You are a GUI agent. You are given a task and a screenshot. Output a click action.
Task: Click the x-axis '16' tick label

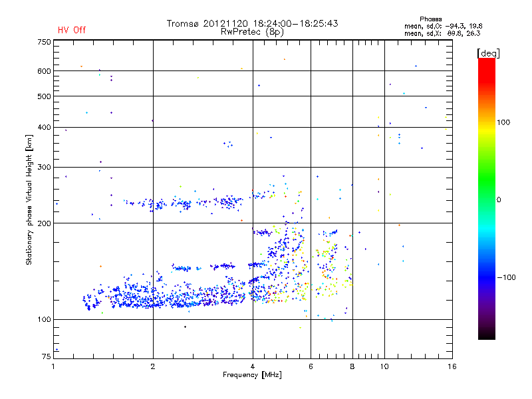click(452, 366)
